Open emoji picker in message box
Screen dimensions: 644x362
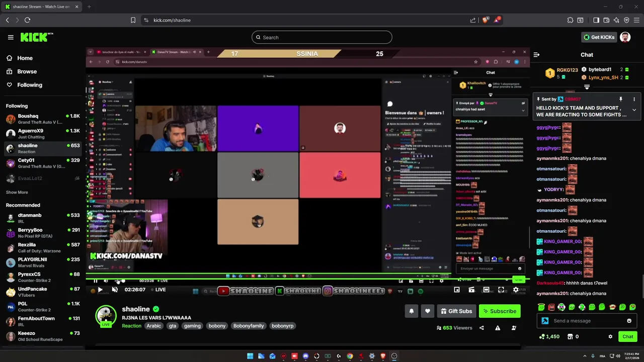[x=629, y=321]
